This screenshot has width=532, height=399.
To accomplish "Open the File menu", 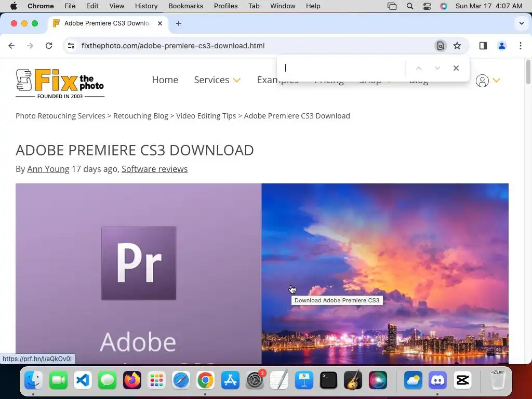I will click(70, 6).
